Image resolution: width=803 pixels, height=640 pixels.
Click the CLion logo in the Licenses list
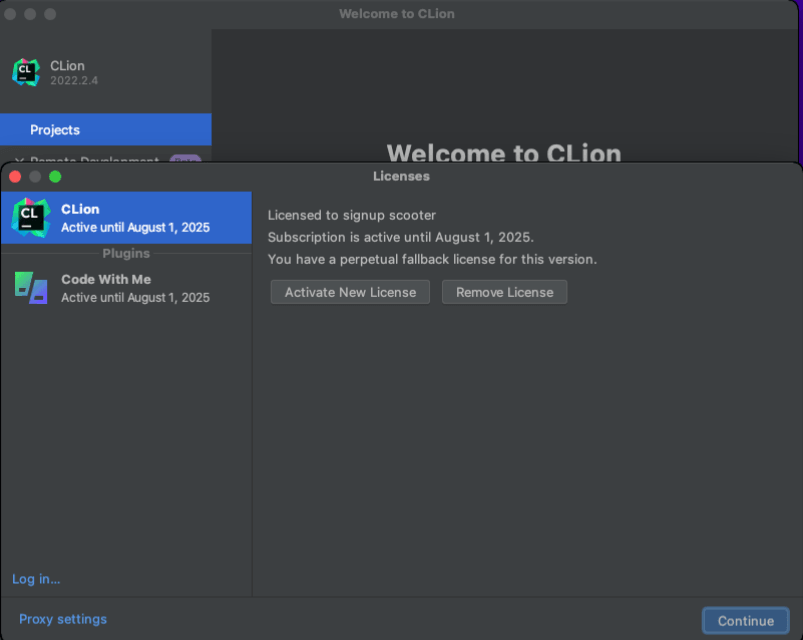coord(31,218)
